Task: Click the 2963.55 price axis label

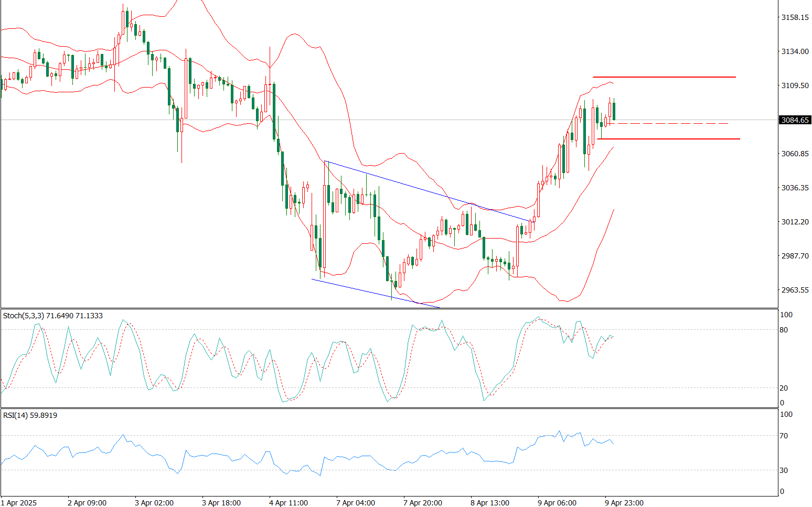Action: [x=795, y=290]
